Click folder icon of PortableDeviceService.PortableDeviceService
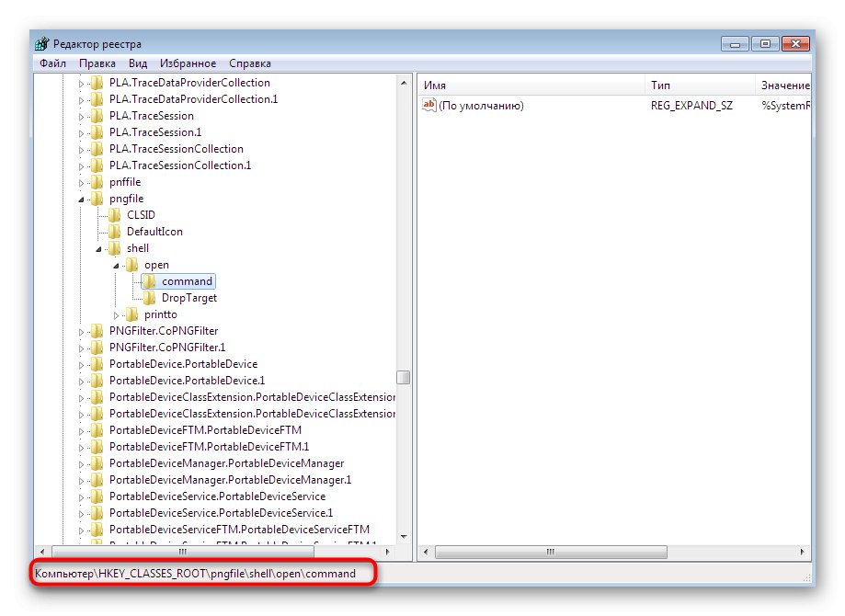Viewport: 845px width, 616px height. pyautogui.click(x=97, y=496)
